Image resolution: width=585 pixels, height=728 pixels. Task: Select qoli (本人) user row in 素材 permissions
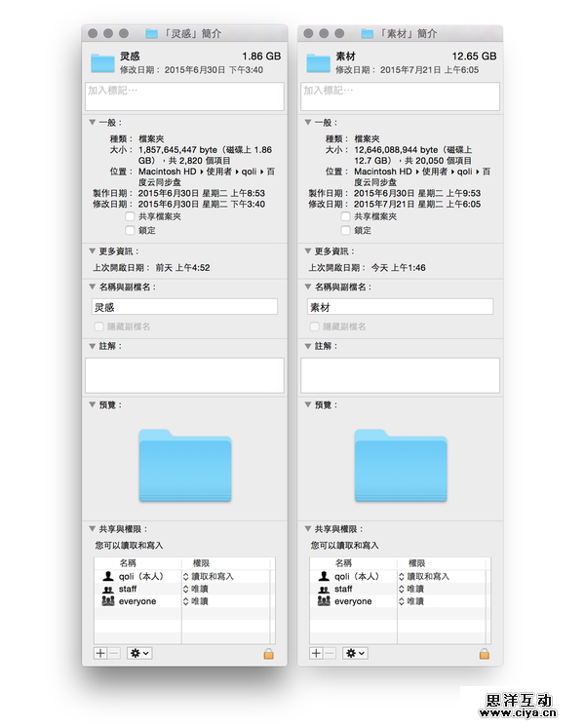point(352,576)
